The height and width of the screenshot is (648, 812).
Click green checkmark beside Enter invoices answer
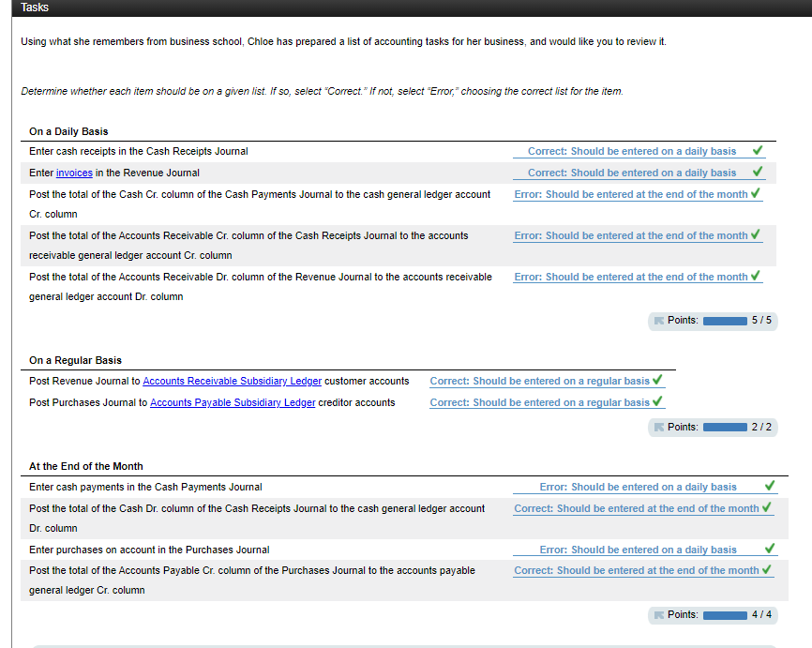pyautogui.click(x=758, y=171)
